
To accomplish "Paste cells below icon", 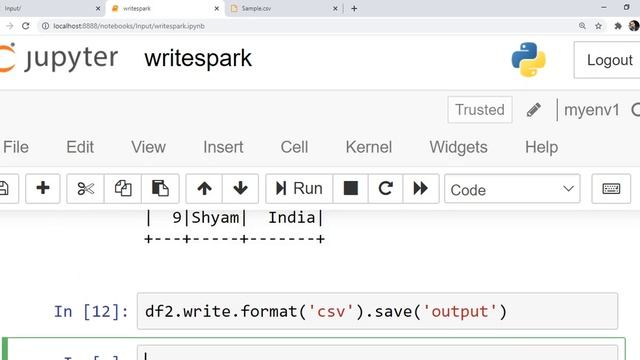I will [160, 189].
